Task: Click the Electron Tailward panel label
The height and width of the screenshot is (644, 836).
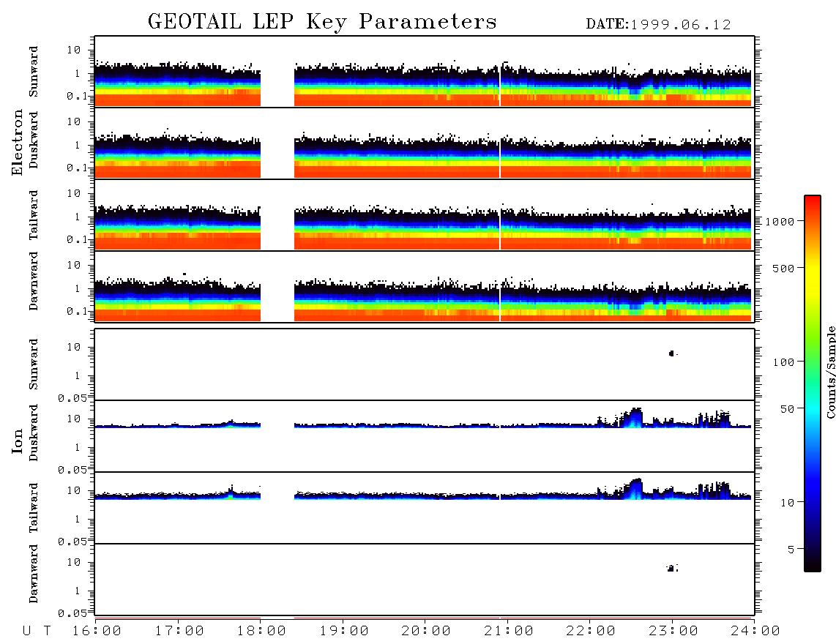Action: coord(34,215)
